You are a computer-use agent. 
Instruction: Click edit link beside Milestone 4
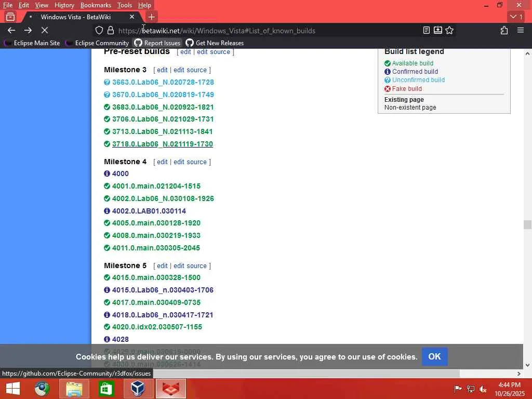tap(162, 162)
